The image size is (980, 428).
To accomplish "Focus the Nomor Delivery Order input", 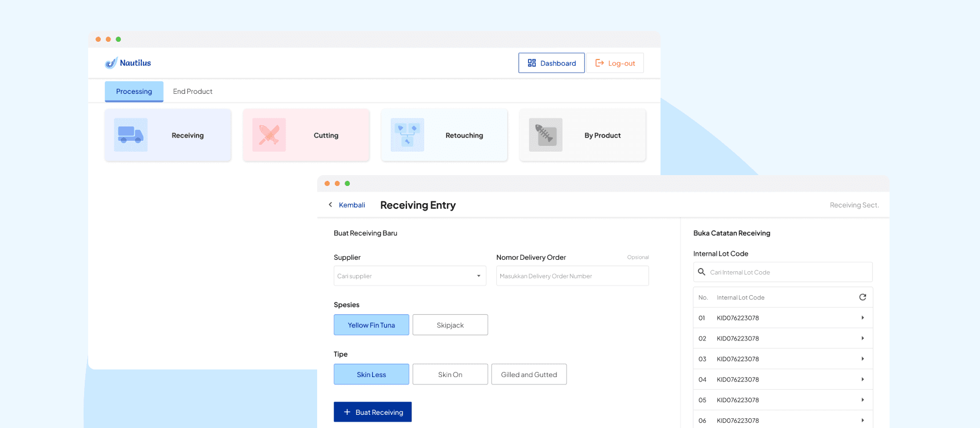I will point(572,276).
